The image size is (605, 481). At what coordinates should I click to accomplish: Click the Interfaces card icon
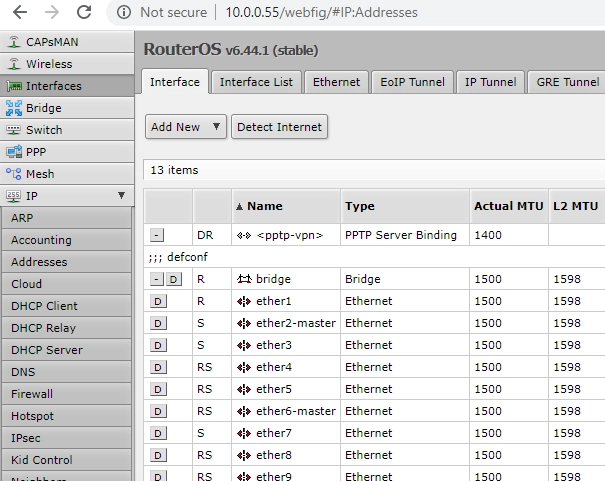click(14, 86)
